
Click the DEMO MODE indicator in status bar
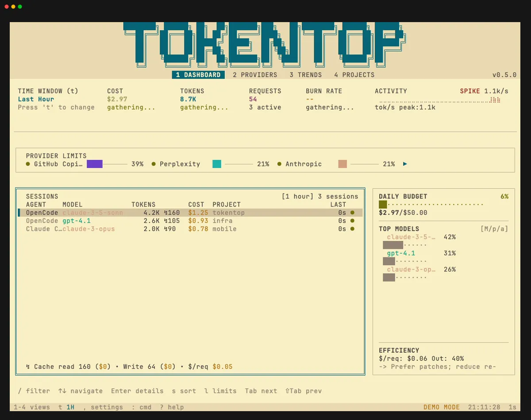[x=442, y=407]
